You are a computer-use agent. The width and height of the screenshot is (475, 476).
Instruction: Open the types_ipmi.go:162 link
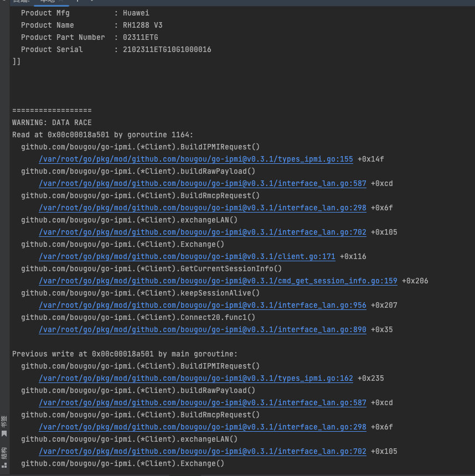195,378
